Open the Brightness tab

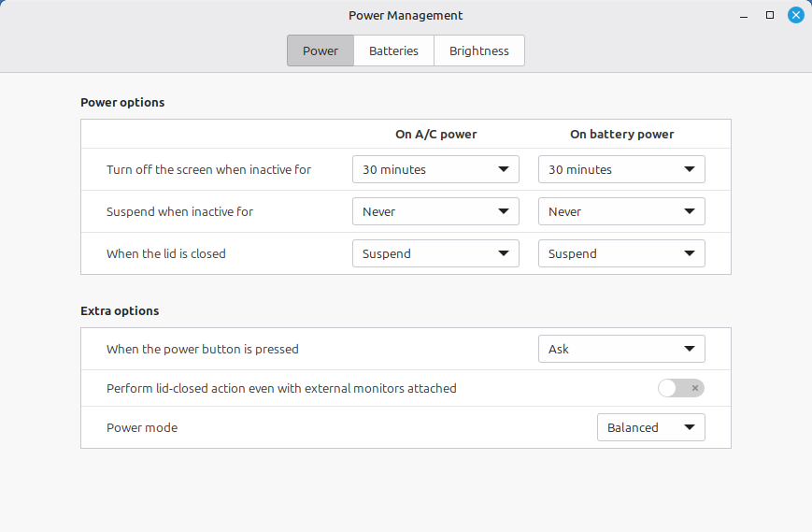pos(479,50)
